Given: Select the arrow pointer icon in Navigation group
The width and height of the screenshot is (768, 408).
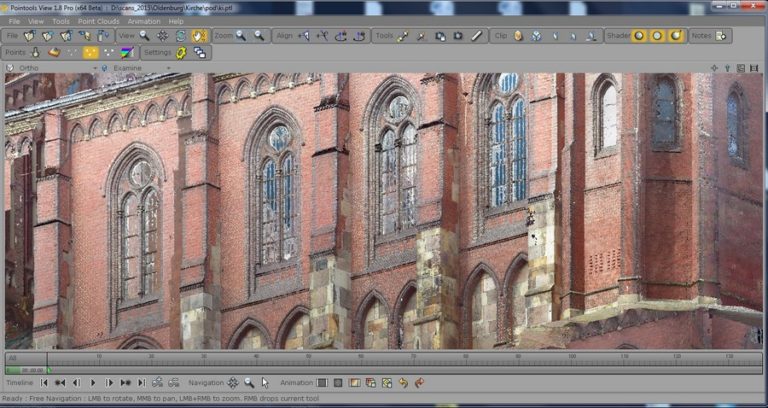Looking at the screenshot, I should [265, 383].
